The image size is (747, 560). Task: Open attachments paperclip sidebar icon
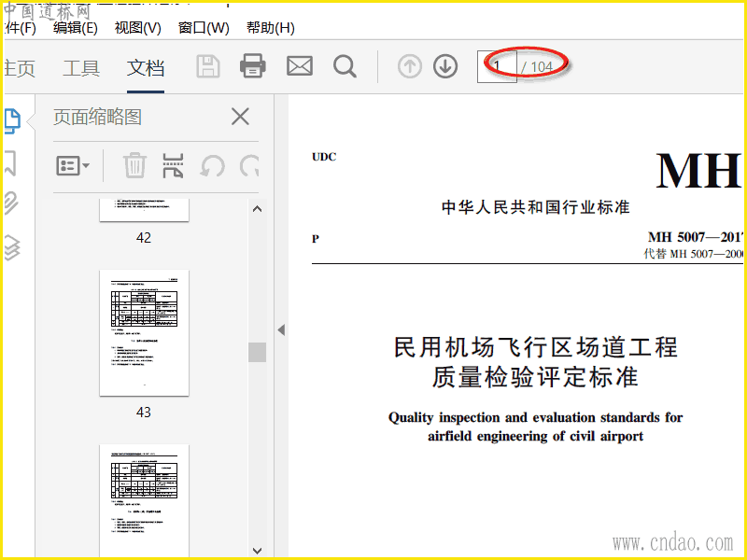tap(11, 203)
